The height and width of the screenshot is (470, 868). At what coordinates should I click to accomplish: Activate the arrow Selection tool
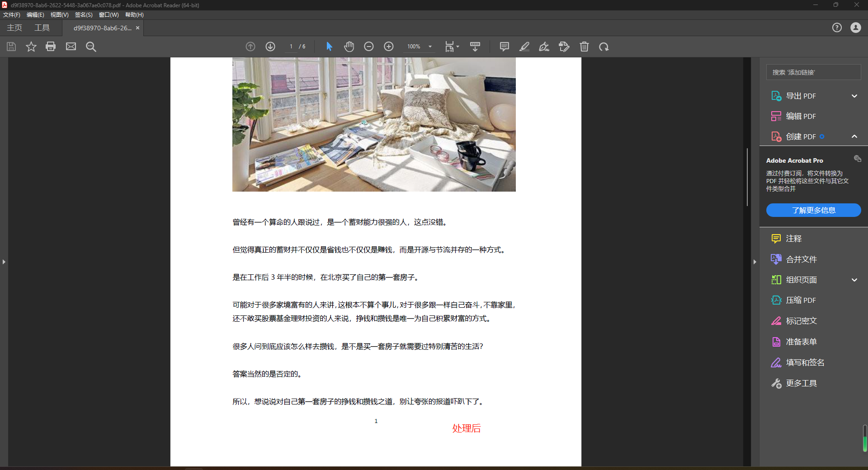coord(329,47)
